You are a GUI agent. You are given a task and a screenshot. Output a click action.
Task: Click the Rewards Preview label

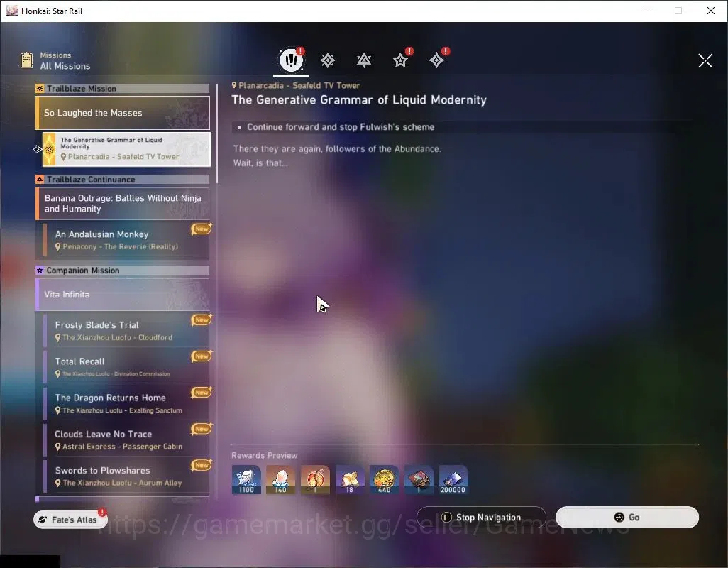point(264,456)
